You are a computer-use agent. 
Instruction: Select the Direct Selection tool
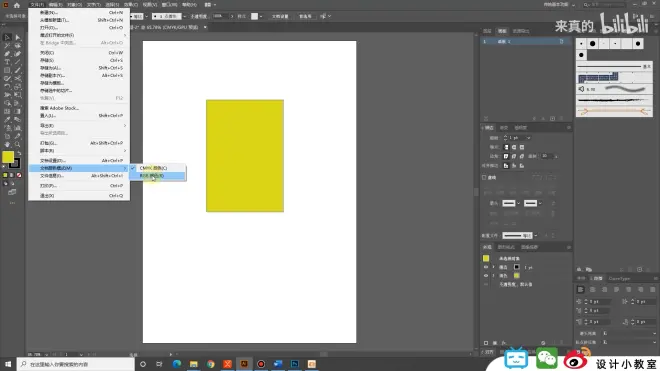18,37
